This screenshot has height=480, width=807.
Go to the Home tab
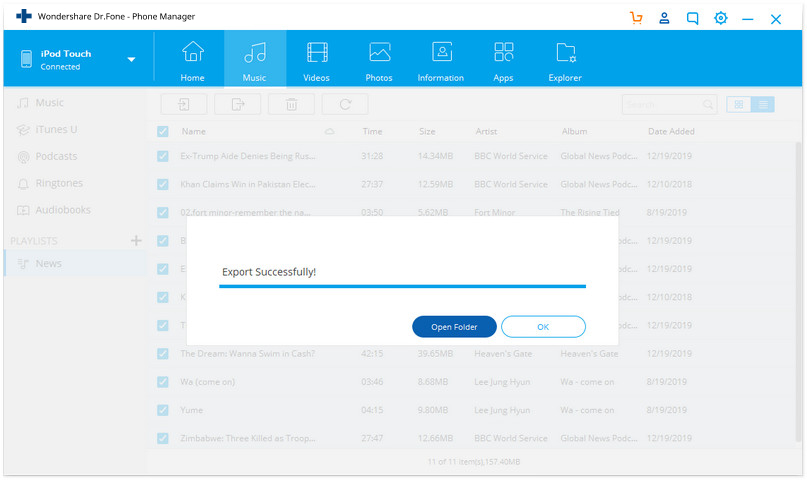coord(192,61)
